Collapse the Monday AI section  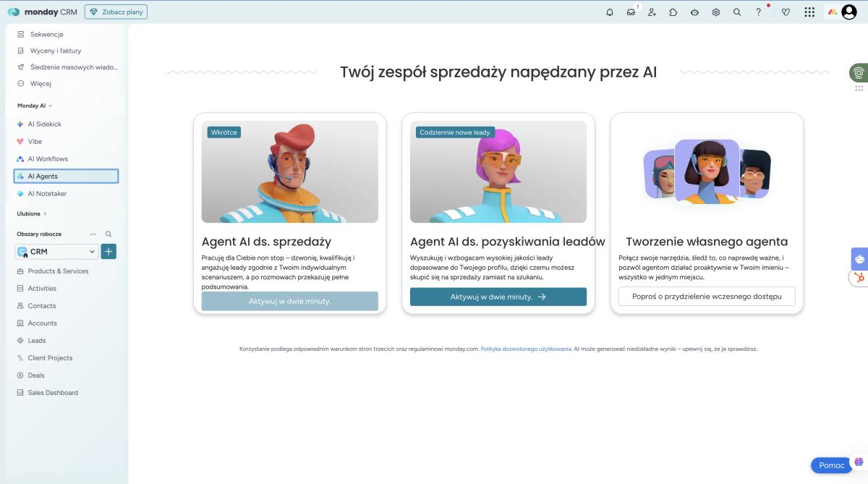coord(35,106)
